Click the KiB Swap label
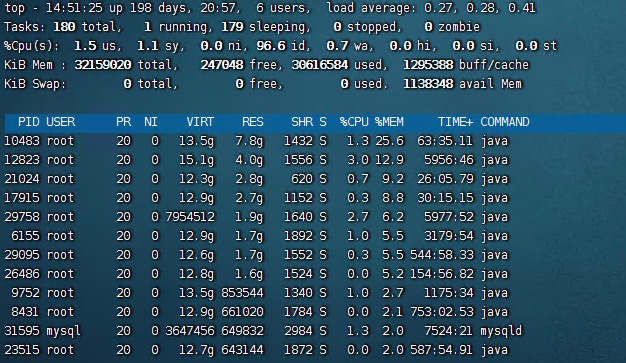 pos(35,84)
